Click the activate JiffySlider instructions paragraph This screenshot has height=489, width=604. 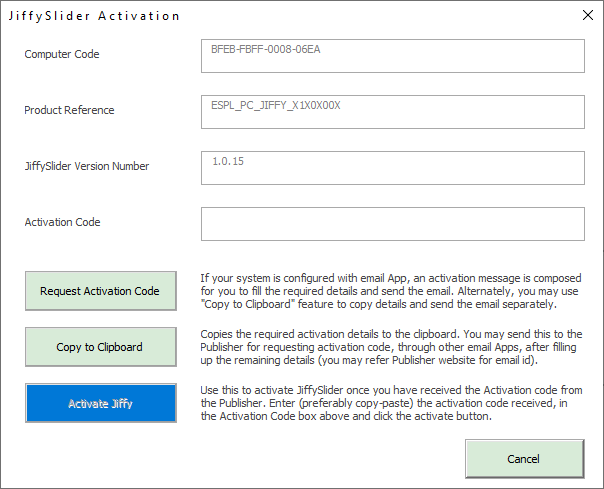[391, 402]
